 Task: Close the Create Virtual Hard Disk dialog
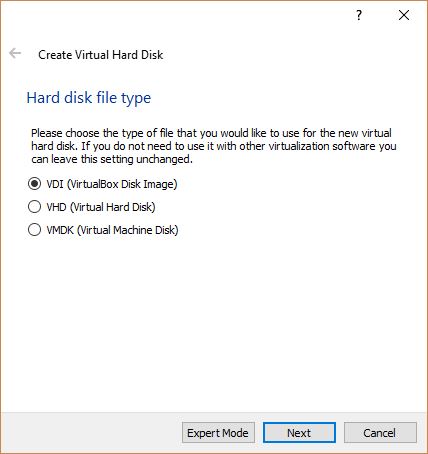404,15
